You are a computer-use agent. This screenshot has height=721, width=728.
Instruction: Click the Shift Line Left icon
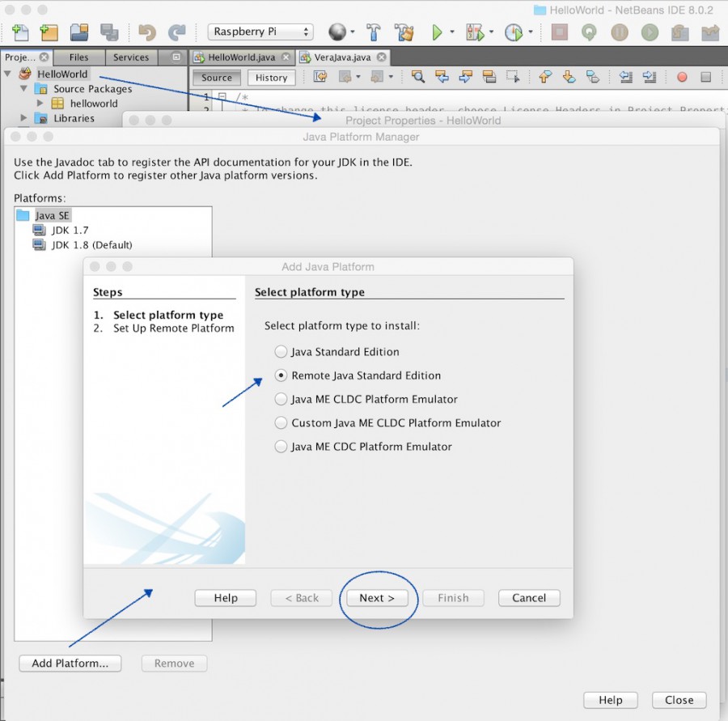pos(625,77)
